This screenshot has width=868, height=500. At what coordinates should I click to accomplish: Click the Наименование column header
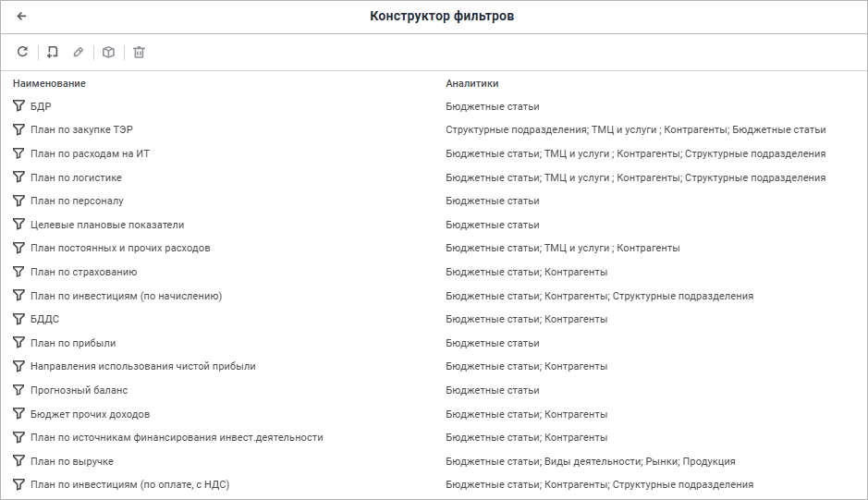49,83
